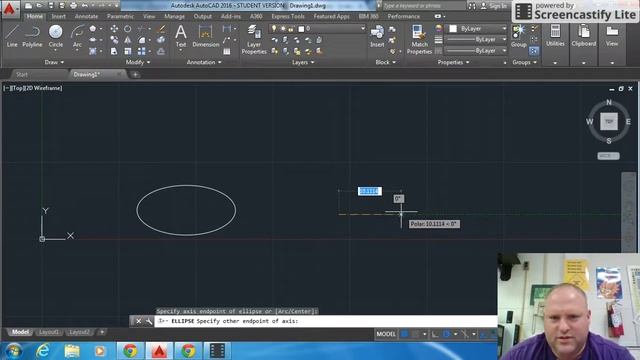Add new drawing tab with plus
Viewport: 640px width, 360px height.
tap(135, 75)
